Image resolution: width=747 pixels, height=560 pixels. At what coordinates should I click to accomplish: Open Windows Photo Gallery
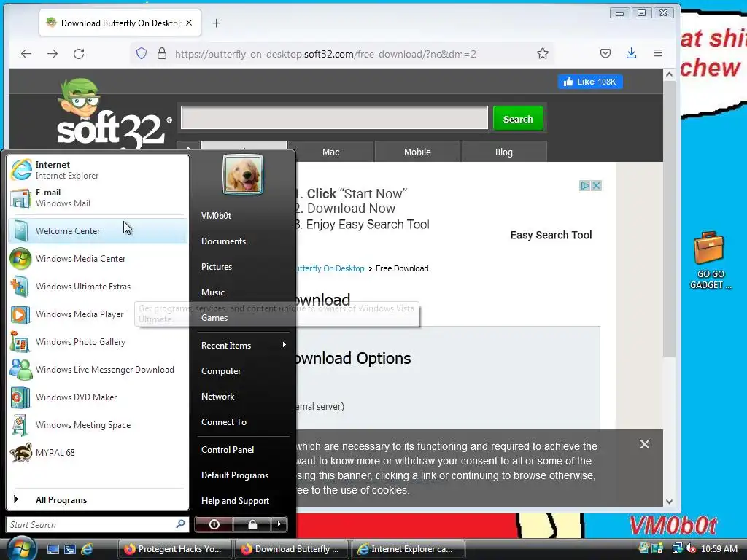[x=98, y=342]
